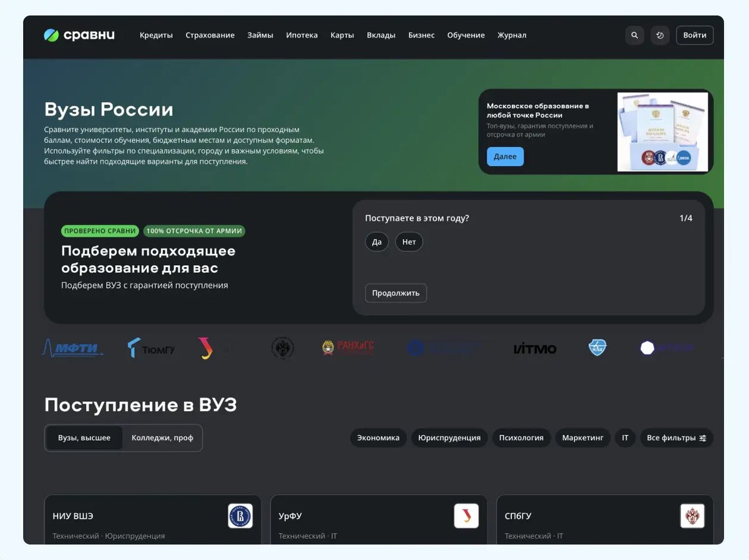The height and width of the screenshot is (560, 749).
Task: Open the Sravni logo home link
Action: tap(79, 35)
